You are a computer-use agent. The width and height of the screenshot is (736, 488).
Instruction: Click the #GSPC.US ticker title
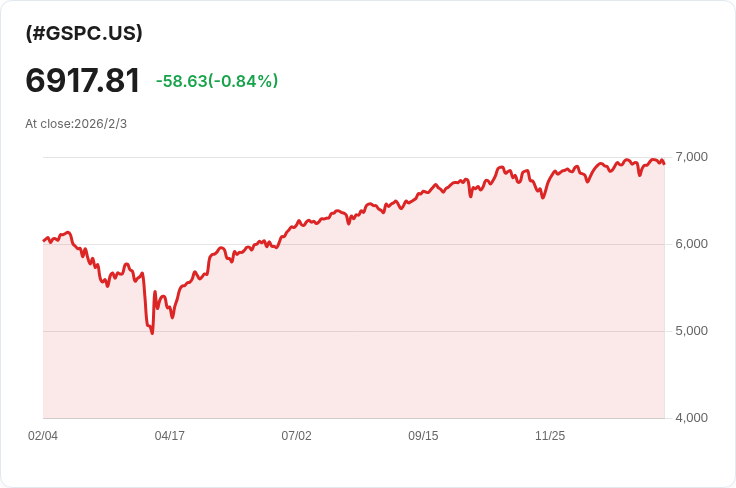[84, 33]
